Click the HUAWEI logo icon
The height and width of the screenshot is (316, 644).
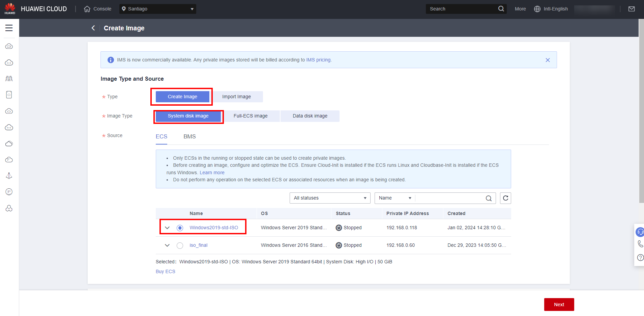(x=10, y=9)
